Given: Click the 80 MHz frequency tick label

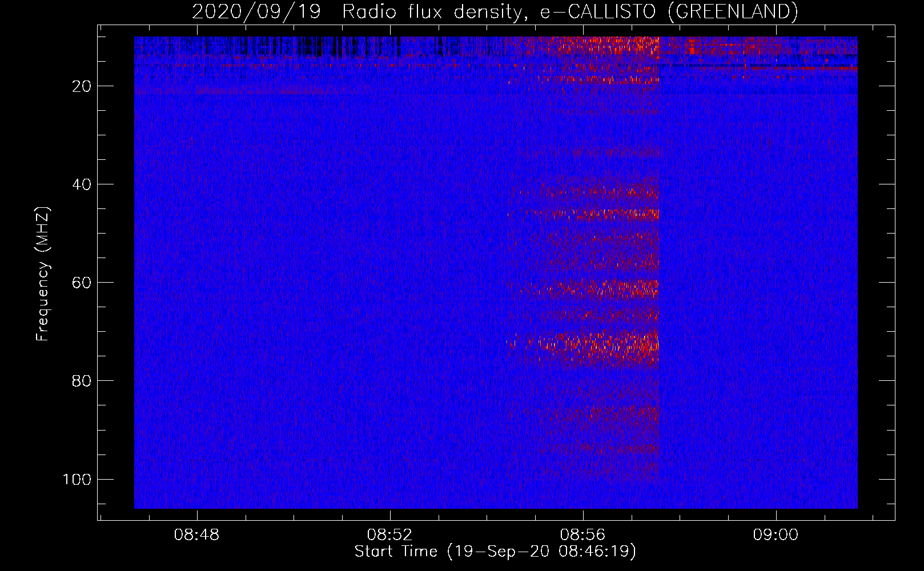Looking at the screenshot, I should click(82, 381).
